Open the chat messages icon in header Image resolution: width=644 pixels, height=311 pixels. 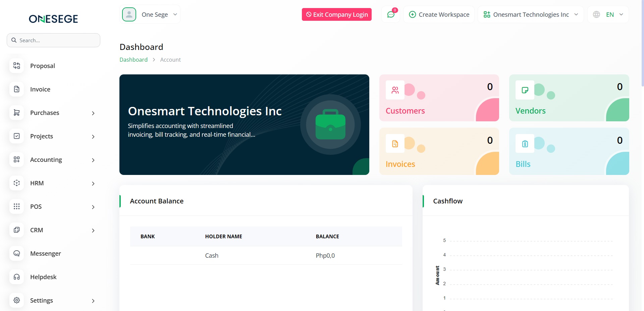390,14
